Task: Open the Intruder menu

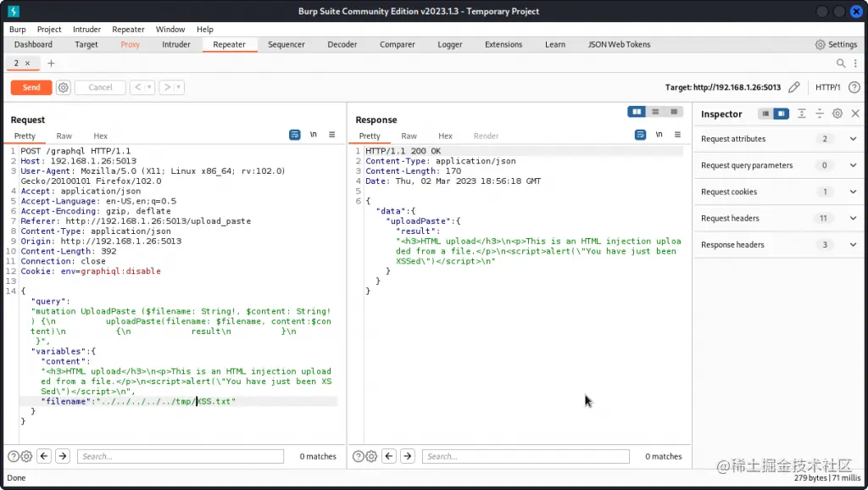Action: pyautogui.click(x=87, y=30)
